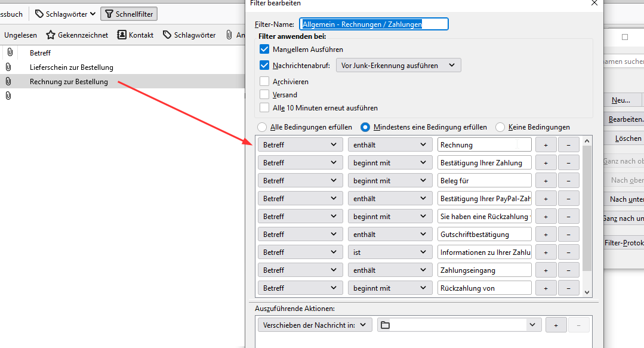644x348 pixels.
Task: Click Neu... button in filter list window
Action: click(623, 100)
